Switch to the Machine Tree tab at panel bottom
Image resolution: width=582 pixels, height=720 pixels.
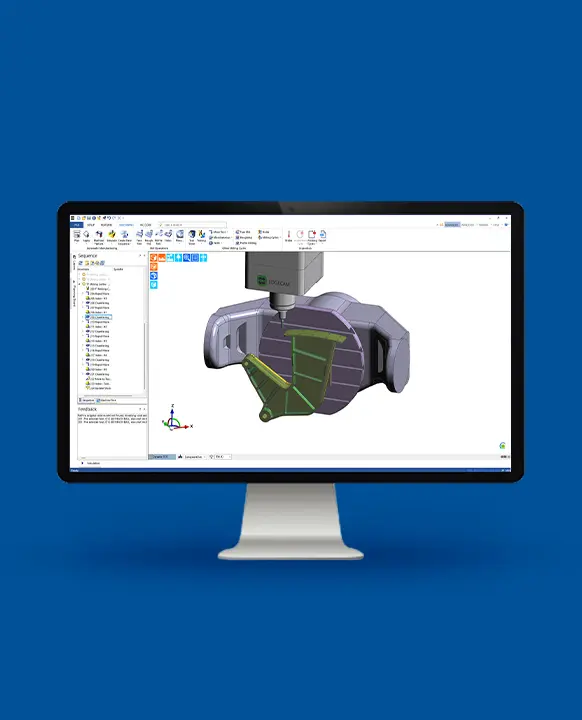pos(107,400)
